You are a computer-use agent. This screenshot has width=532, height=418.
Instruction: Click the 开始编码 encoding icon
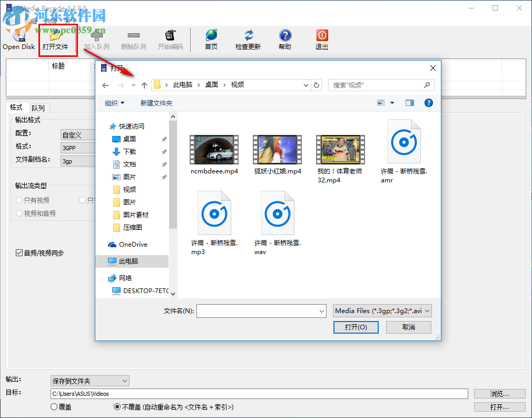pyautogui.click(x=170, y=40)
